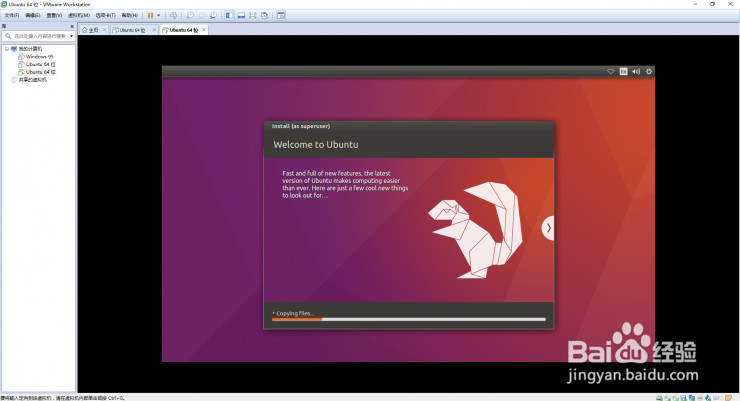Screen dimensions: 740x401
Task: Go to next installer slide arrow
Action: pyautogui.click(x=548, y=228)
